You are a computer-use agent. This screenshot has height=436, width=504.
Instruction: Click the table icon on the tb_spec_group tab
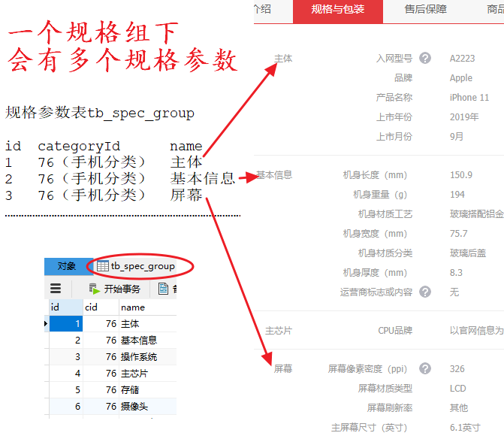(x=102, y=266)
